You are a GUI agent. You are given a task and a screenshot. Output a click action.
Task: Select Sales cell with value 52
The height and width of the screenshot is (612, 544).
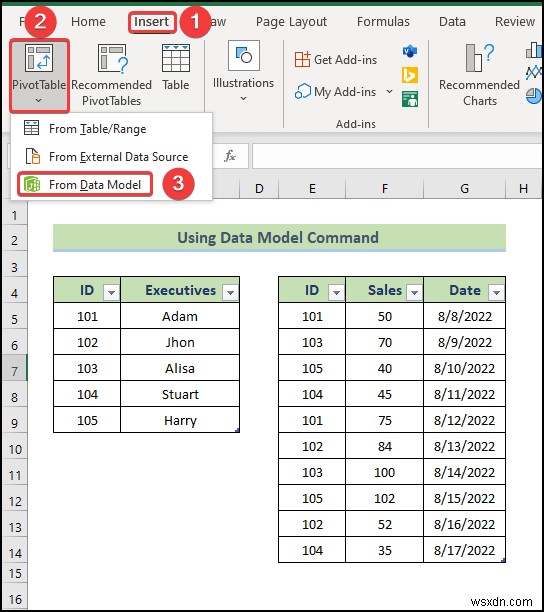coord(384,524)
